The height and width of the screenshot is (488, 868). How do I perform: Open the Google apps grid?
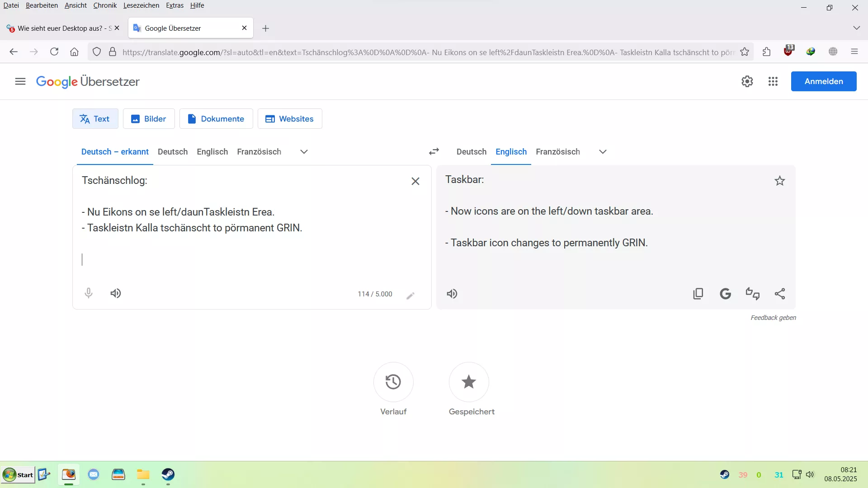(773, 81)
